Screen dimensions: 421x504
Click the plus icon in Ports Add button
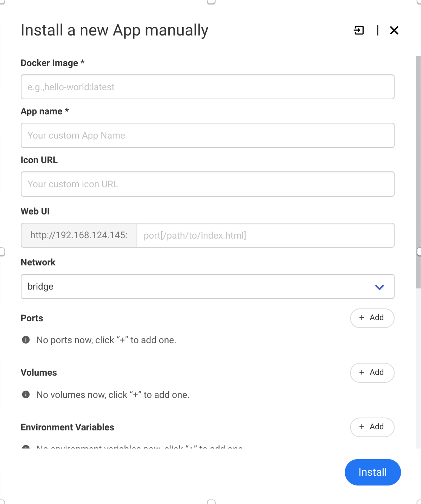coord(362,318)
